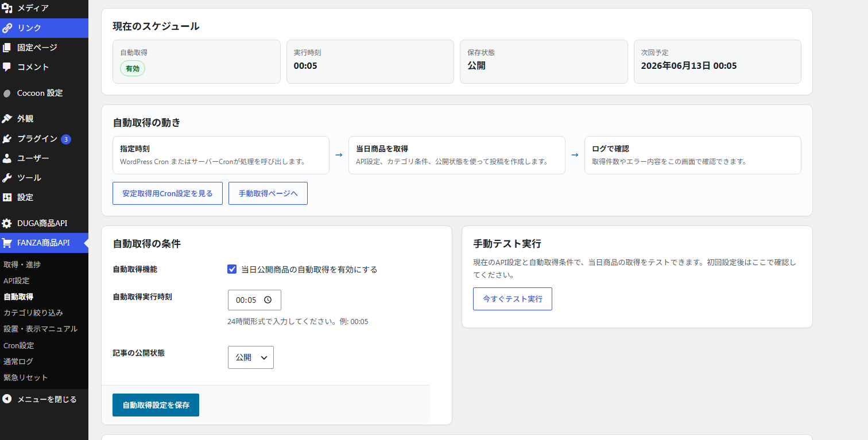The height and width of the screenshot is (440, 868).
Task: Click the paintbrush icon beside 外観
Action: (7, 119)
